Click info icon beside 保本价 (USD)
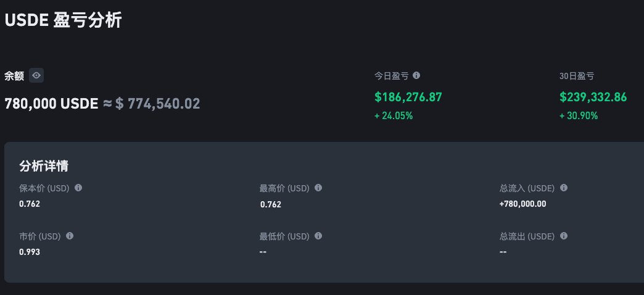The height and width of the screenshot is (295, 644). pyautogui.click(x=78, y=188)
